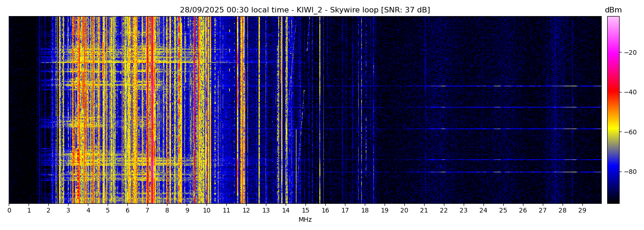Select the −80 tick label on the colorbar

coord(628,172)
